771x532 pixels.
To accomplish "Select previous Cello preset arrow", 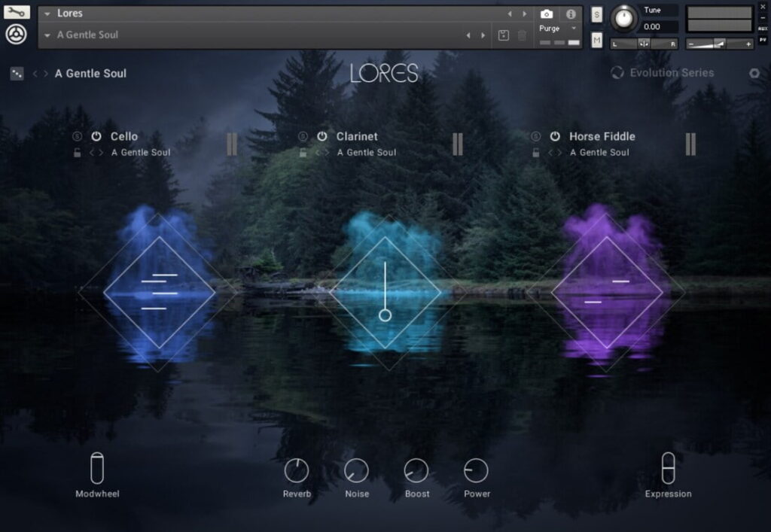I will (91, 153).
